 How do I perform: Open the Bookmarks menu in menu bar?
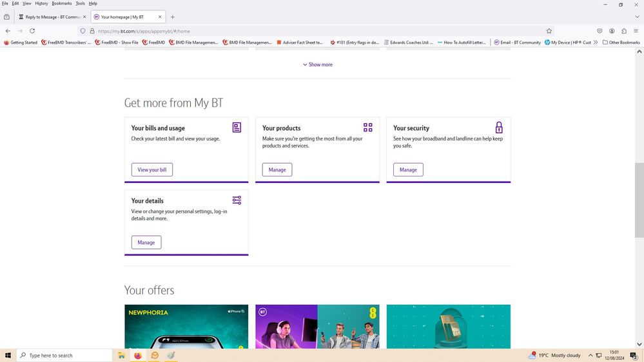pos(62,3)
